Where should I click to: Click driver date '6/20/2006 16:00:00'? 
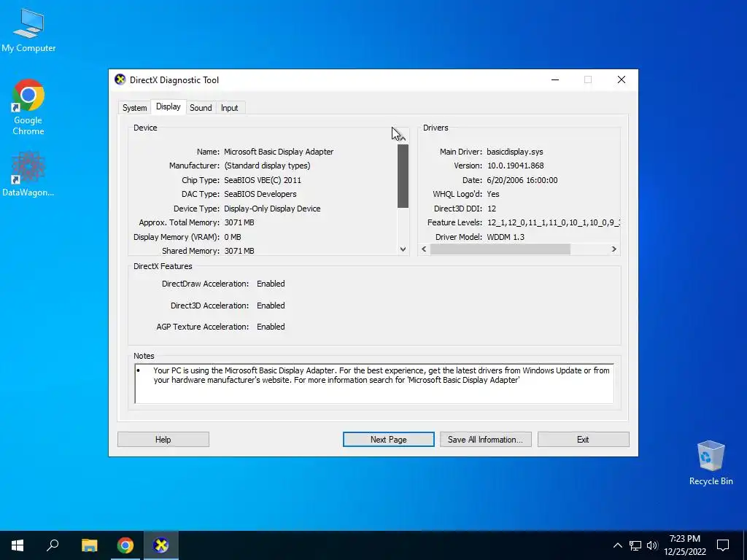point(522,180)
